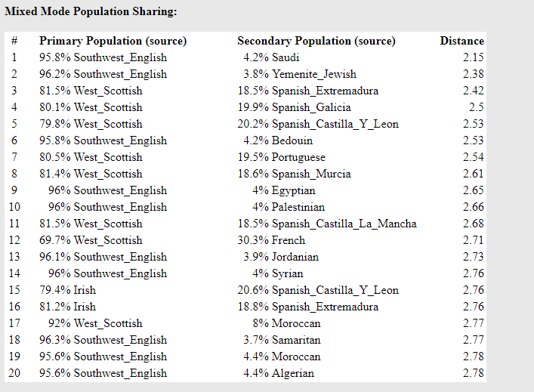The height and width of the screenshot is (392, 534).
Task: Select the 18.6% Spanish_Murcia cell
Action: (x=294, y=174)
